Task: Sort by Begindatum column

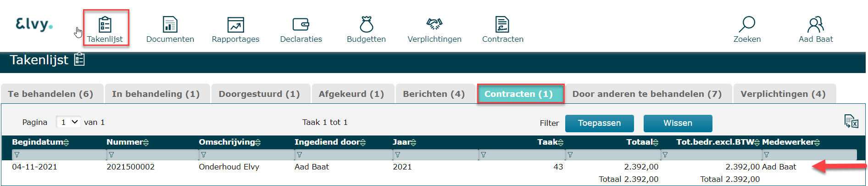Action: point(40,142)
